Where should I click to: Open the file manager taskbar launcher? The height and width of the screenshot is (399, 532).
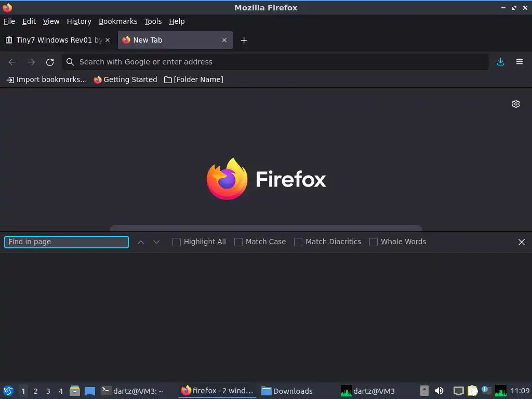click(x=75, y=391)
